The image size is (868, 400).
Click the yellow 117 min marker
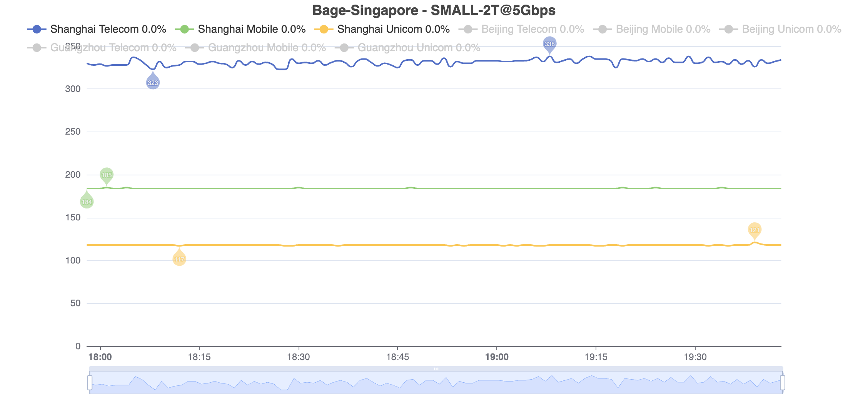click(x=179, y=259)
